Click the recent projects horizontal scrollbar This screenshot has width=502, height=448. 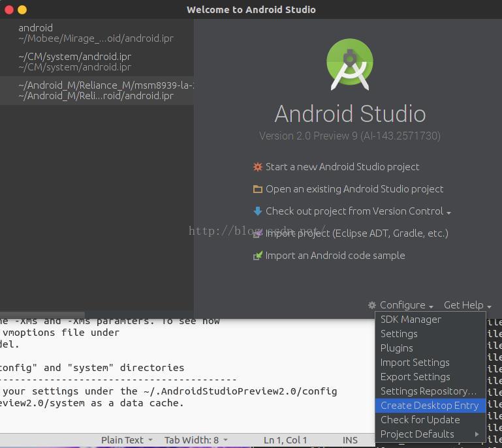coord(42,315)
